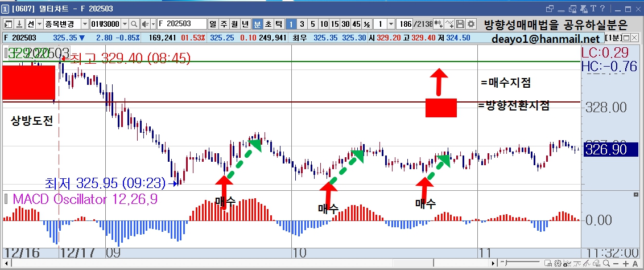Select the 분 minute period button

(x=257, y=24)
